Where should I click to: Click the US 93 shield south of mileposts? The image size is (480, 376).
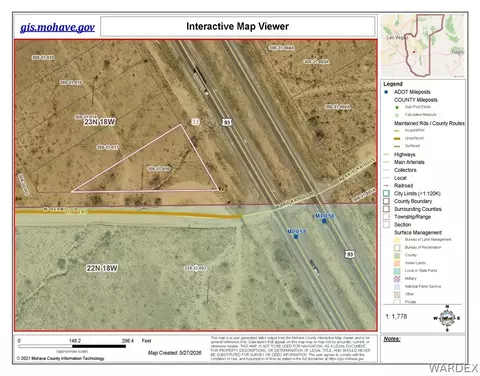tap(349, 254)
